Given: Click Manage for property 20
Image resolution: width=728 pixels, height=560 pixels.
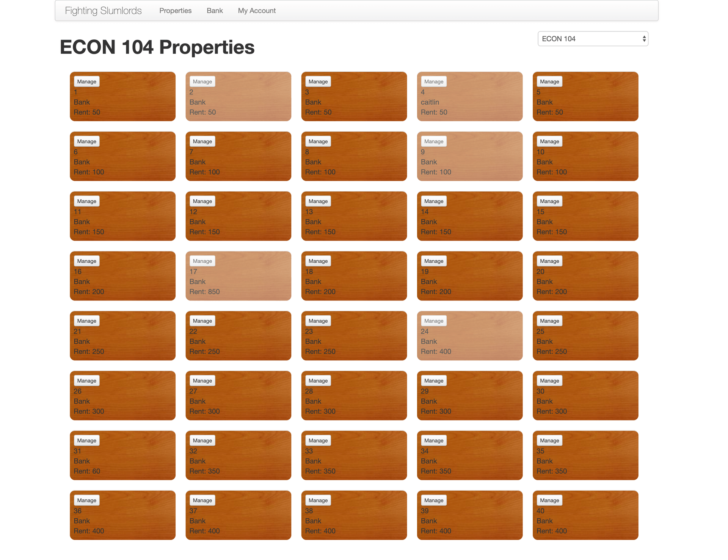Looking at the screenshot, I should pos(549,261).
